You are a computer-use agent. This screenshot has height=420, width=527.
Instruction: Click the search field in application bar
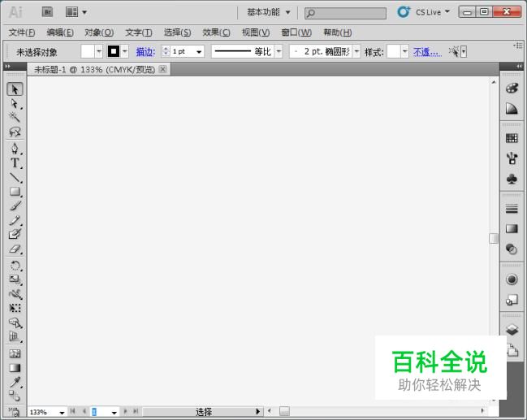[x=345, y=13]
